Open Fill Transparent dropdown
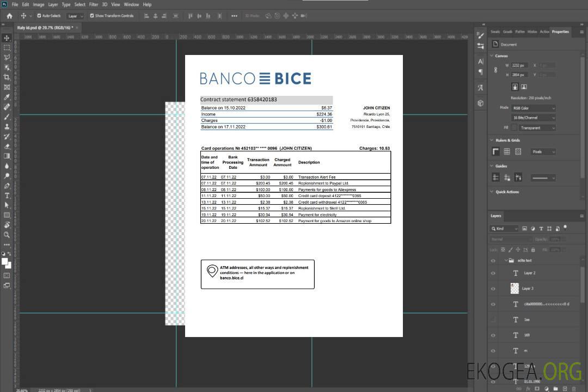Image resolution: width=588 pixels, height=392 pixels. pyautogui.click(x=537, y=128)
